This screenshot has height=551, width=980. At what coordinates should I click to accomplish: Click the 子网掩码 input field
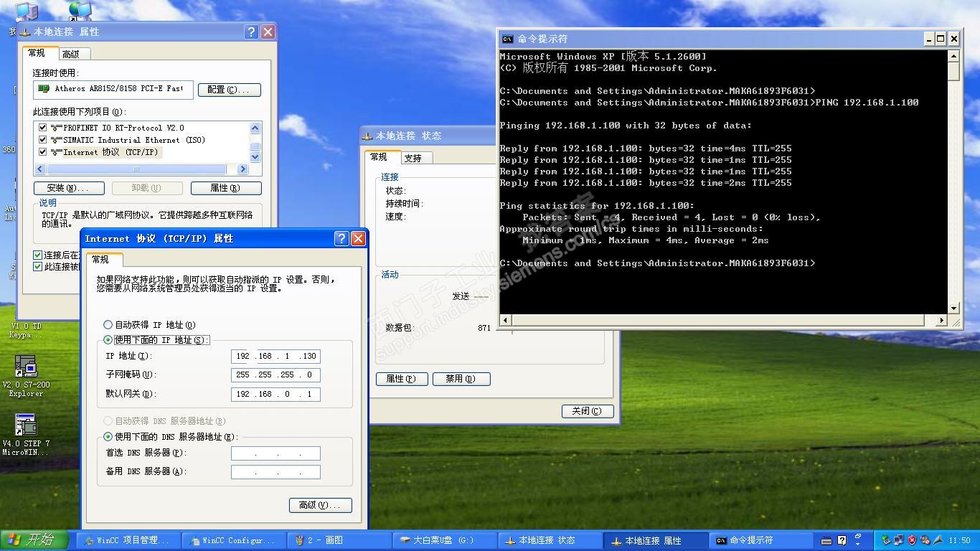[275, 375]
